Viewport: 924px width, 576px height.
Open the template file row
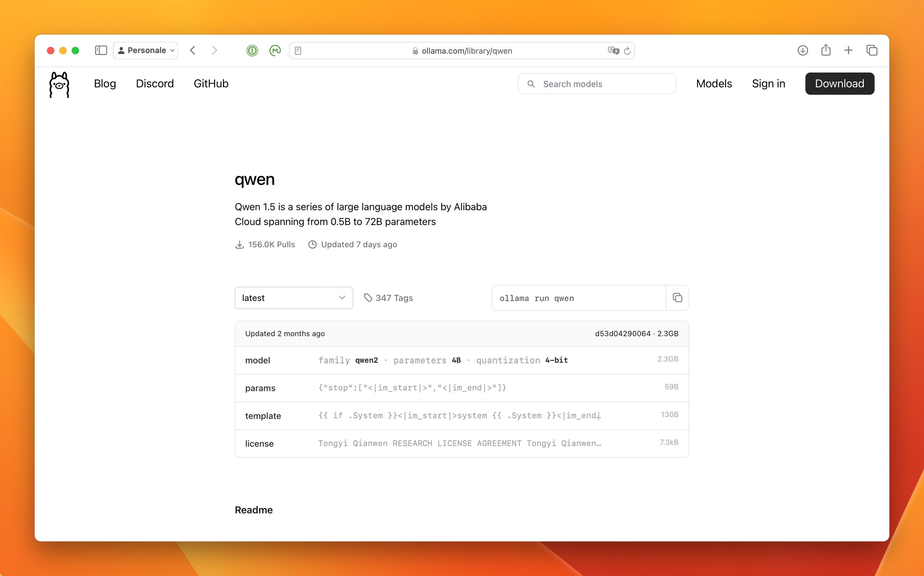[x=462, y=416]
